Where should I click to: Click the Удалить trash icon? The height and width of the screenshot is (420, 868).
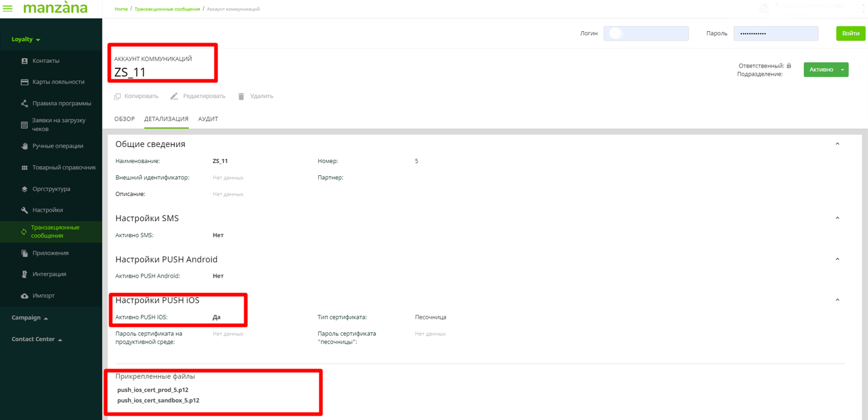pos(241,96)
